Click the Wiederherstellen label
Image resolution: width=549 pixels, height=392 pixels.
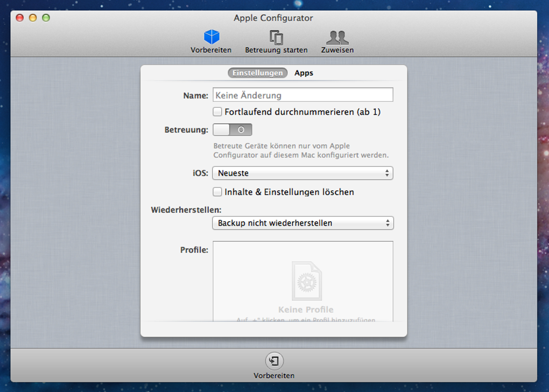(186, 210)
